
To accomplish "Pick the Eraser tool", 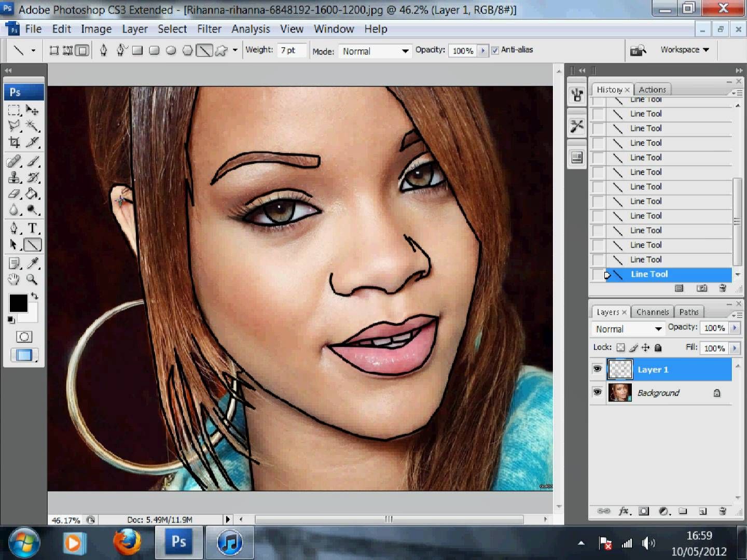I will coord(14,194).
